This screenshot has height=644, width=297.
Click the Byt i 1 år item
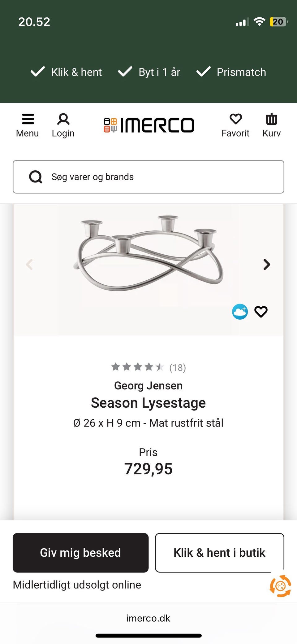pos(149,72)
